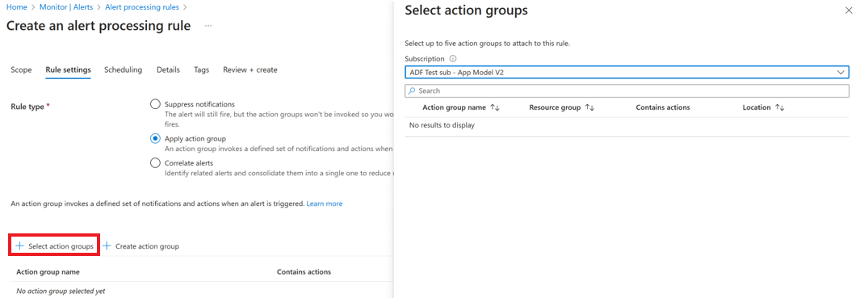Viewport: 868px width, 298px height.
Task: Select Apply action group radio button
Action: point(156,139)
